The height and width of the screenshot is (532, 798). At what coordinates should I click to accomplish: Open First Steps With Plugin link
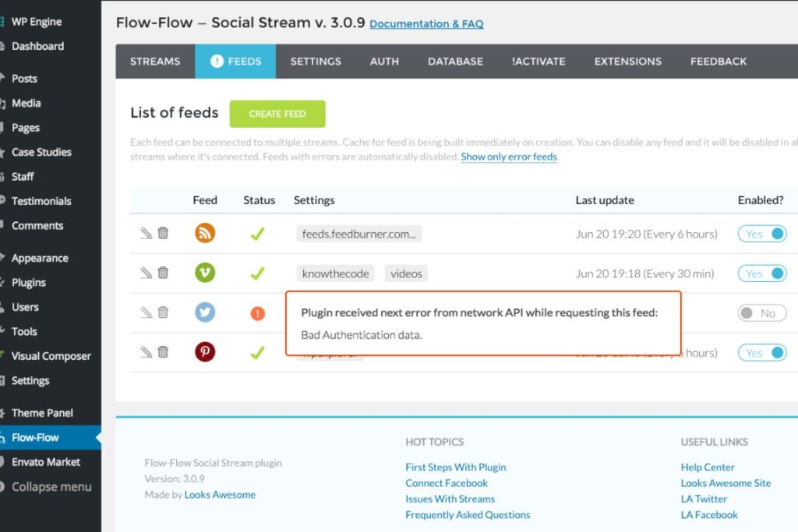click(455, 467)
